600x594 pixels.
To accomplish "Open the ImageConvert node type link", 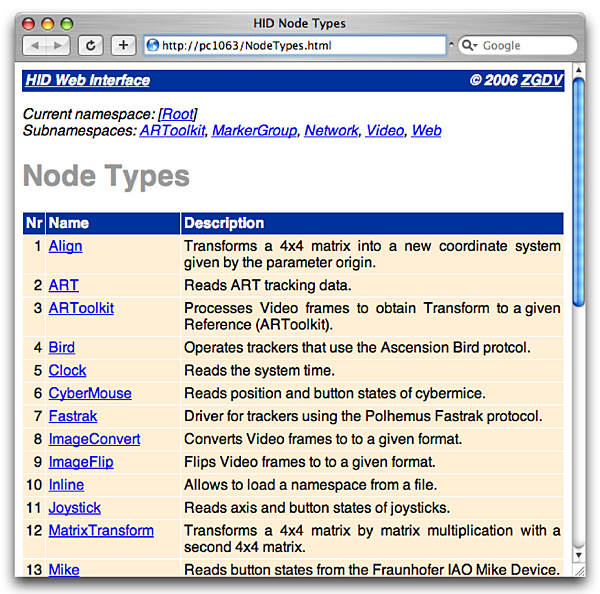I will point(94,439).
